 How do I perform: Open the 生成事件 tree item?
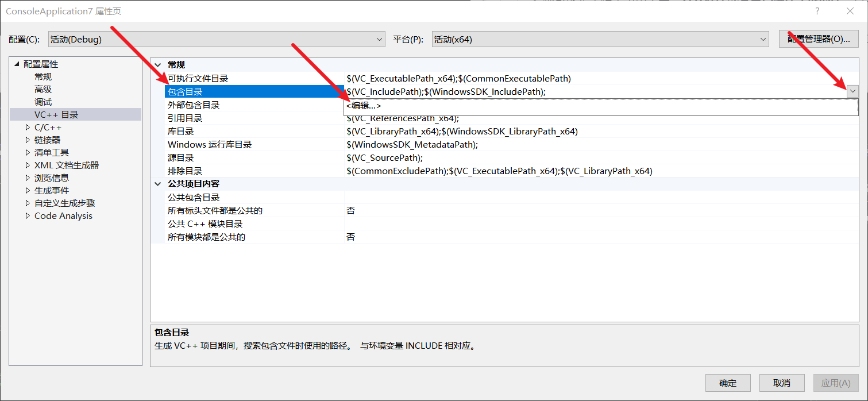click(x=52, y=190)
